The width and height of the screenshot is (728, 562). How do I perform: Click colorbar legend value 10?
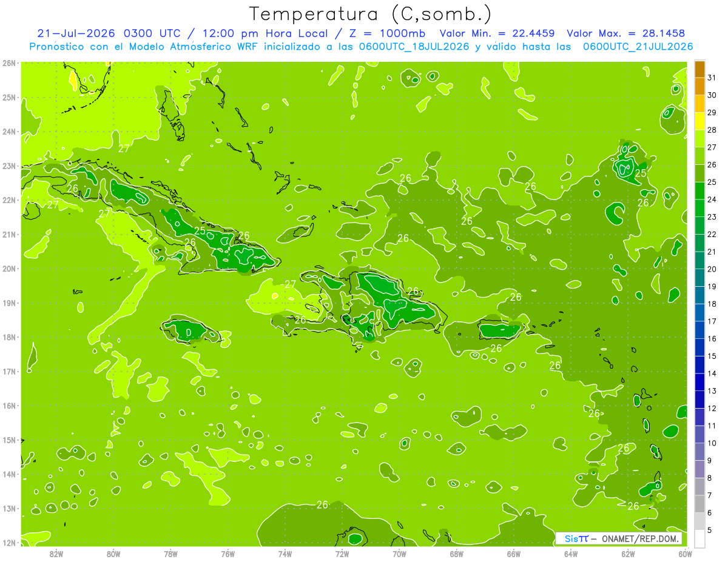(712, 443)
